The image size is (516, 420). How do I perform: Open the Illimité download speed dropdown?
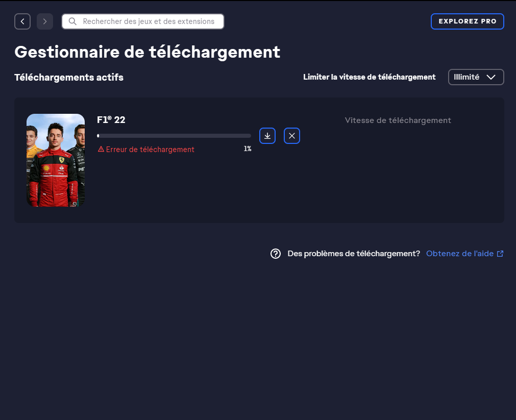(476, 77)
